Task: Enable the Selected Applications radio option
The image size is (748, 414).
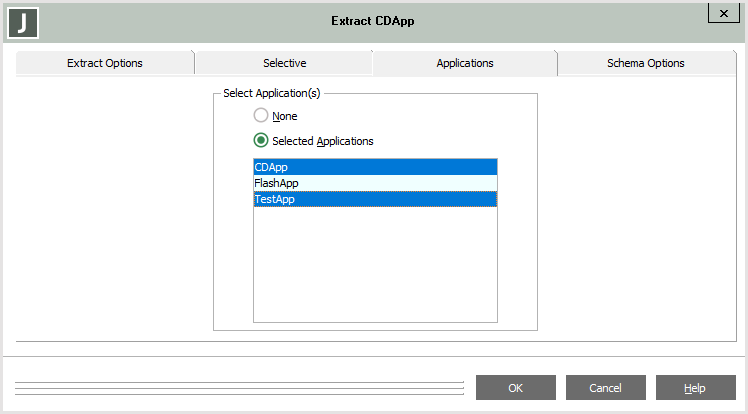Action: [261, 141]
